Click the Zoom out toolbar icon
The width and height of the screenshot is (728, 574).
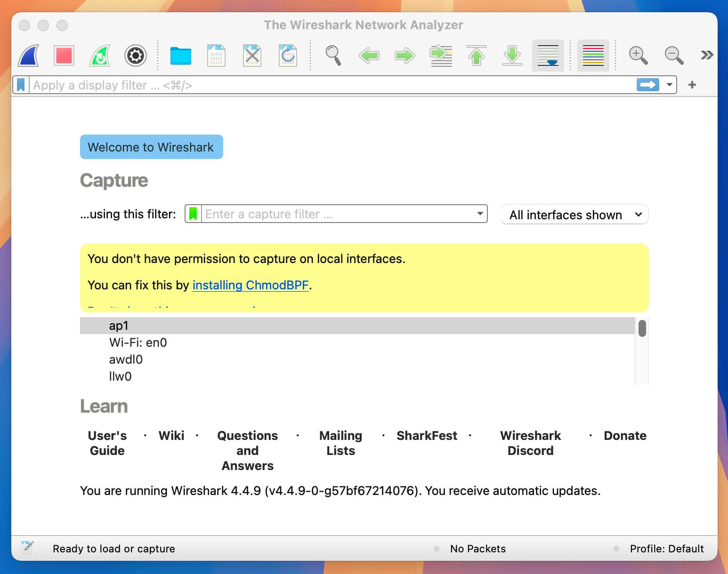click(673, 55)
